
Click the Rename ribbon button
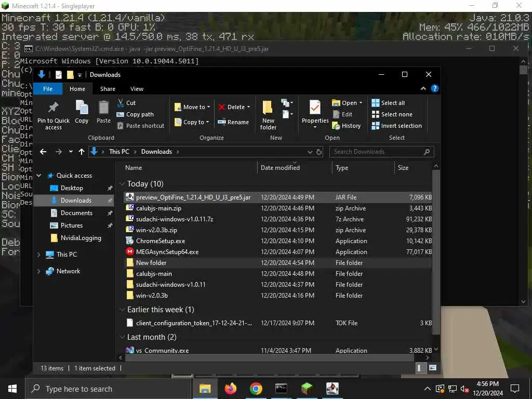point(233,122)
